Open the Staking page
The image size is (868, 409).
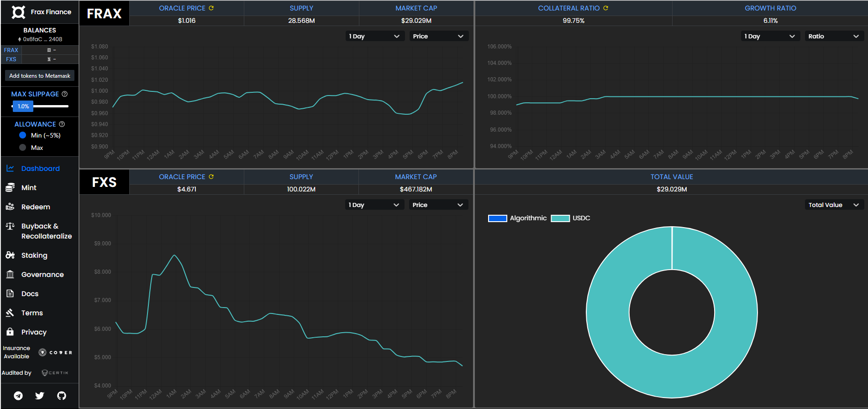pos(34,255)
